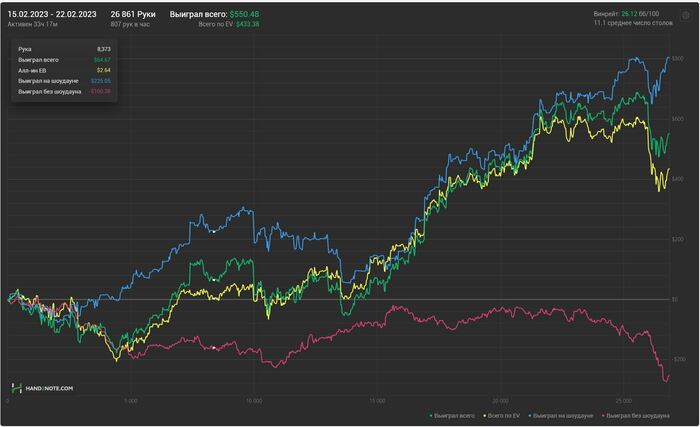Image resolution: width=700 pixels, height=427 pixels.
Task: Hide the yellow "Всего по EV" legend series
Action: 506,414
